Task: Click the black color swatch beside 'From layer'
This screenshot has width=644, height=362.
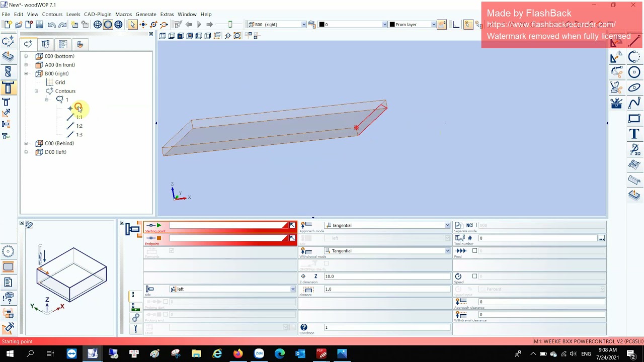Action: [392, 24]
